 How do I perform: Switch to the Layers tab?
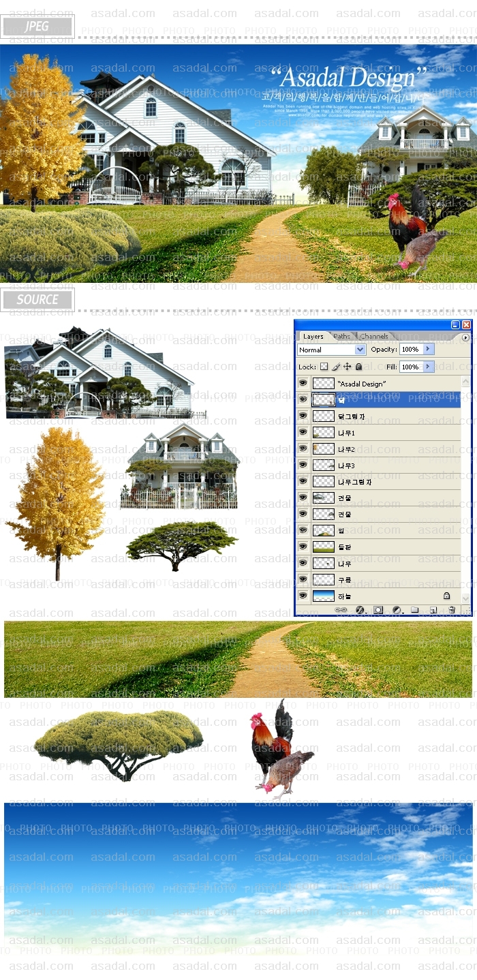coord(313,337)
